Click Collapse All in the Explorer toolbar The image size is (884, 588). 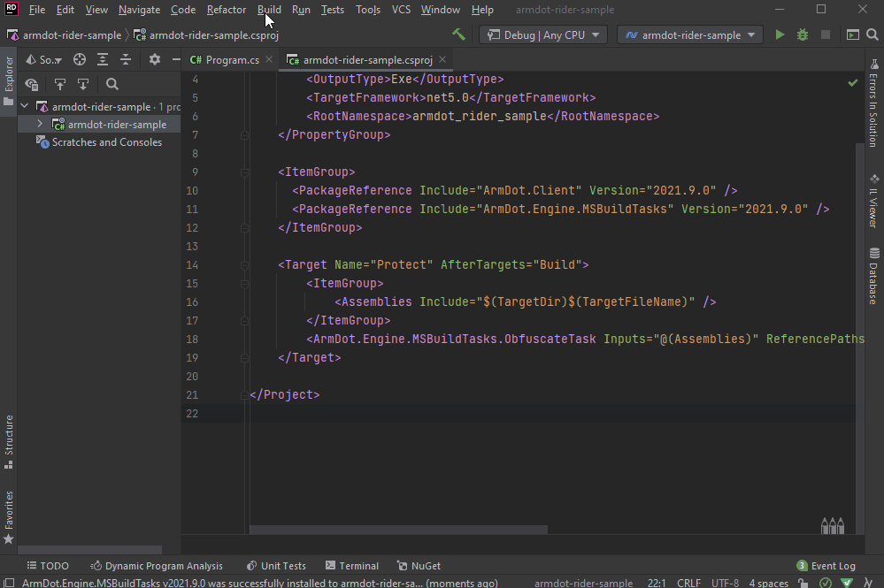(x=126, y=60)
